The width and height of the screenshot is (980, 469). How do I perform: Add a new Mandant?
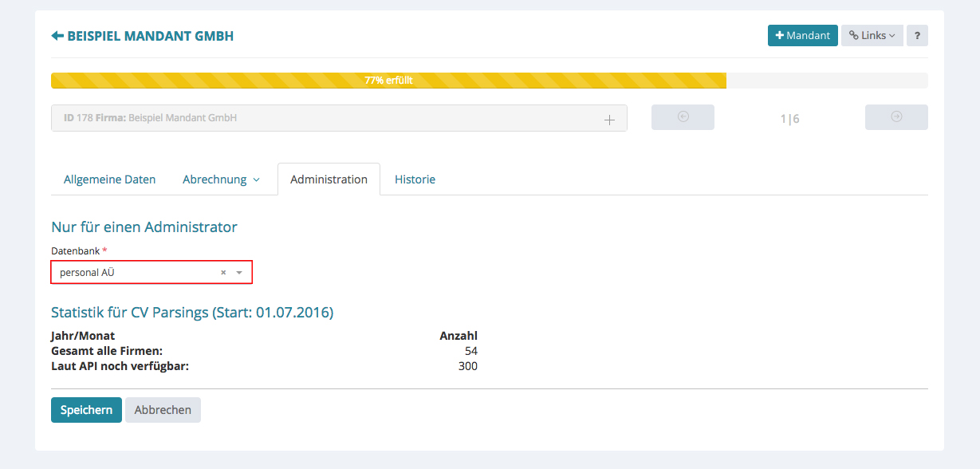802,36
